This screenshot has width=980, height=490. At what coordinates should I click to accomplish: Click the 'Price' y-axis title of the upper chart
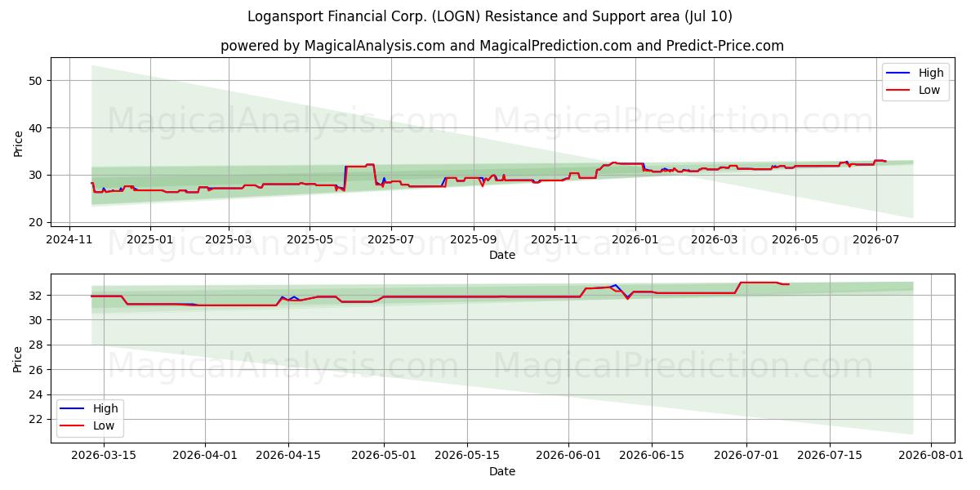[x=19, y=141]
